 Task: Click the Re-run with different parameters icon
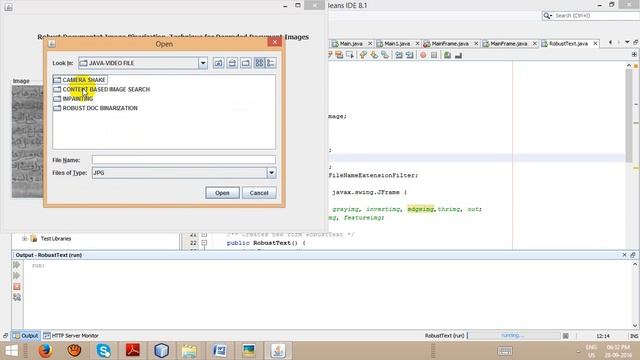[x=17, y=276]
